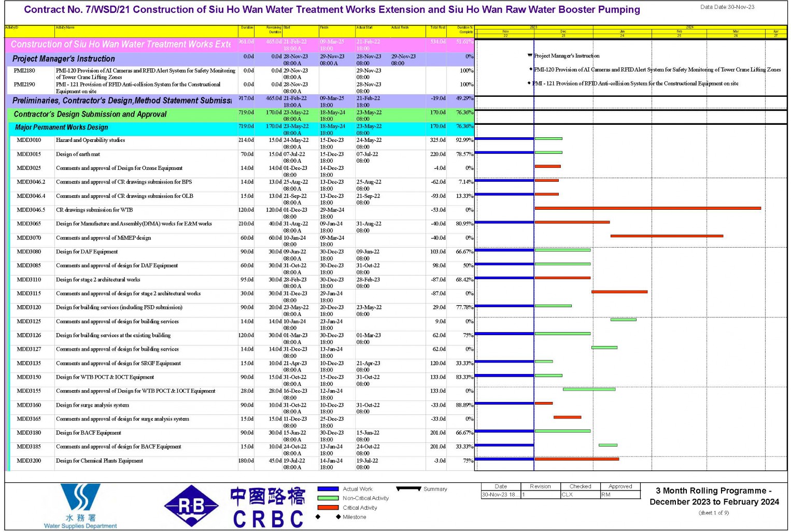This screenshot has height=532, width=791.
Task: Click 'Design for DAF Equipment' activity name
Action: click(87, 251)
